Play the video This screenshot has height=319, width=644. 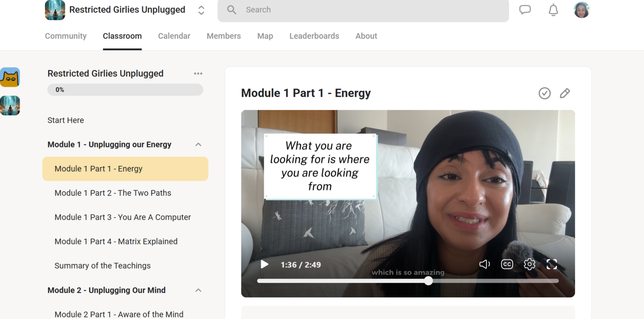[264, 264]
